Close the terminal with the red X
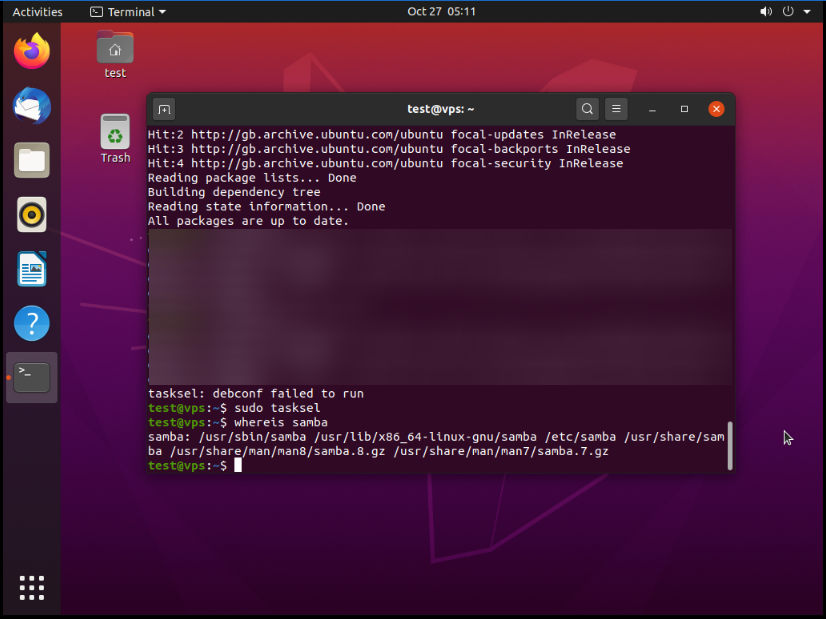 coord(716,109)
